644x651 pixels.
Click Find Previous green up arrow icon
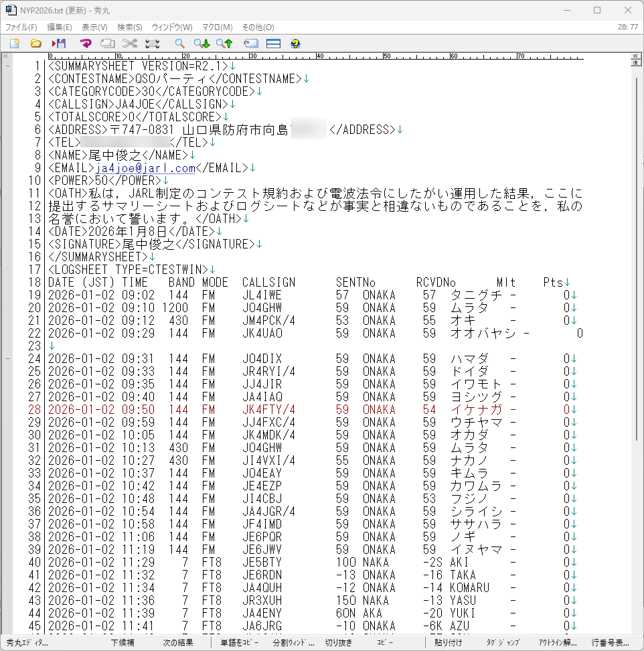pyautogui.click(x=224, y=44)
